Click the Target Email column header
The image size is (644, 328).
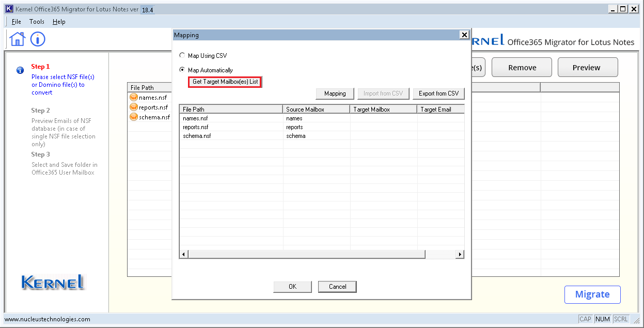[x=441, y=110]
